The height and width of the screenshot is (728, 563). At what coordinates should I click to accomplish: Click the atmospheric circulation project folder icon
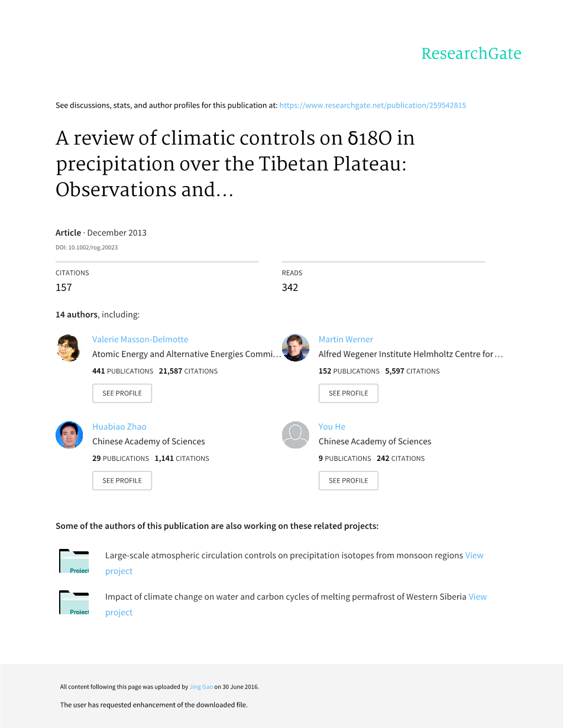(x=74, y=561)
